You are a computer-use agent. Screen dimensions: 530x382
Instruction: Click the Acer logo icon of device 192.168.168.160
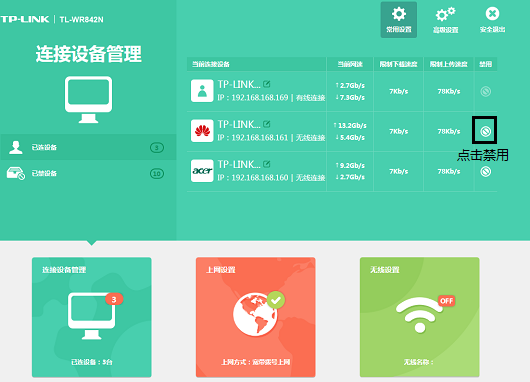[202, 171]
